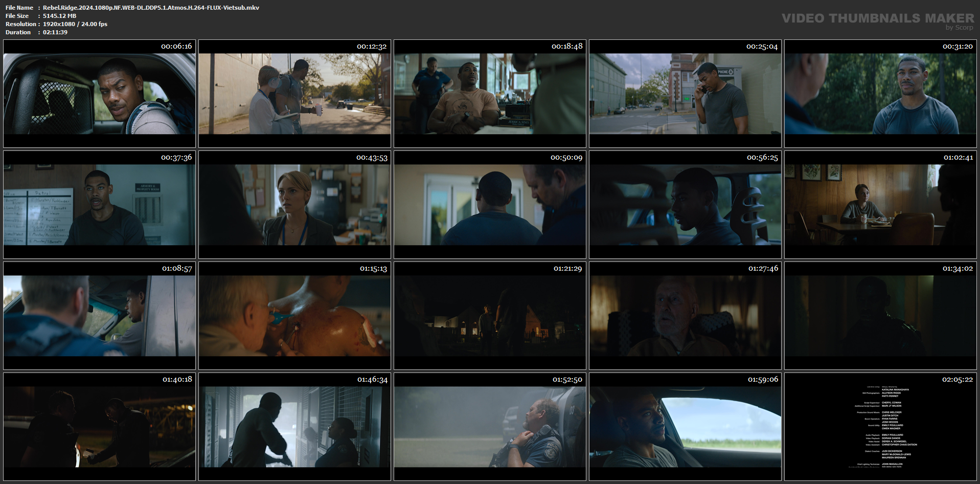Open the credits thumbnail at 02:05:22
980x484 pixels.
[x=880, y=427]
